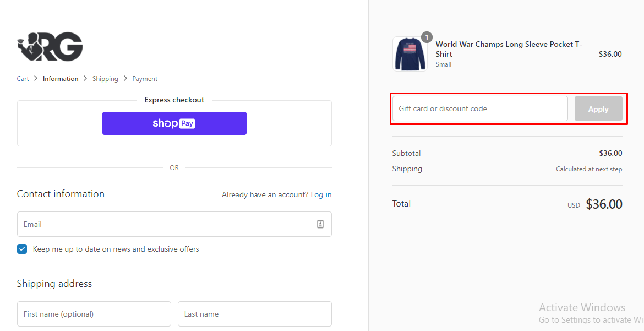Select the Information breadcrumb step
The width and height of the screenshot is (644, 331).
[61, 79]
